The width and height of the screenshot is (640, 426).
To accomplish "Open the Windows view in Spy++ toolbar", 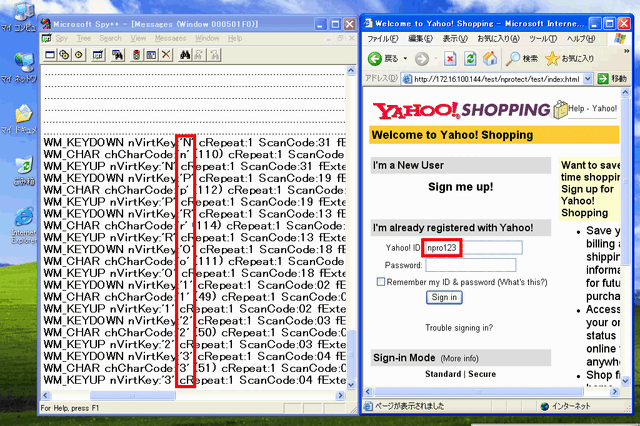I will 50,55.
